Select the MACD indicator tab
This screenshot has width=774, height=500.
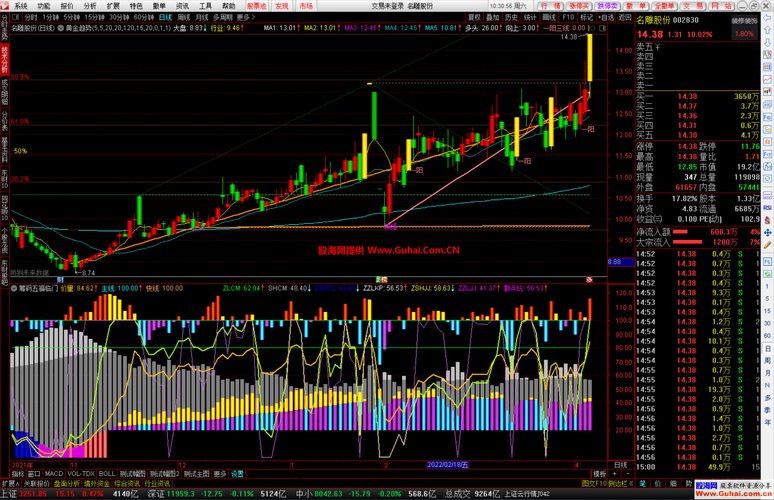pos(53,474)
